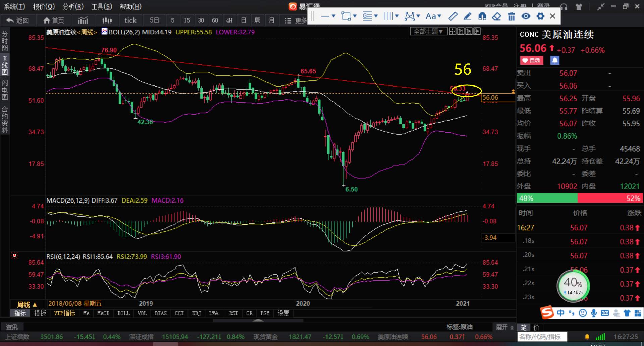Click the time-share chart icon in toolbar
The width and height of the screenshot is (644, 346).
click(x=83, y=20)
